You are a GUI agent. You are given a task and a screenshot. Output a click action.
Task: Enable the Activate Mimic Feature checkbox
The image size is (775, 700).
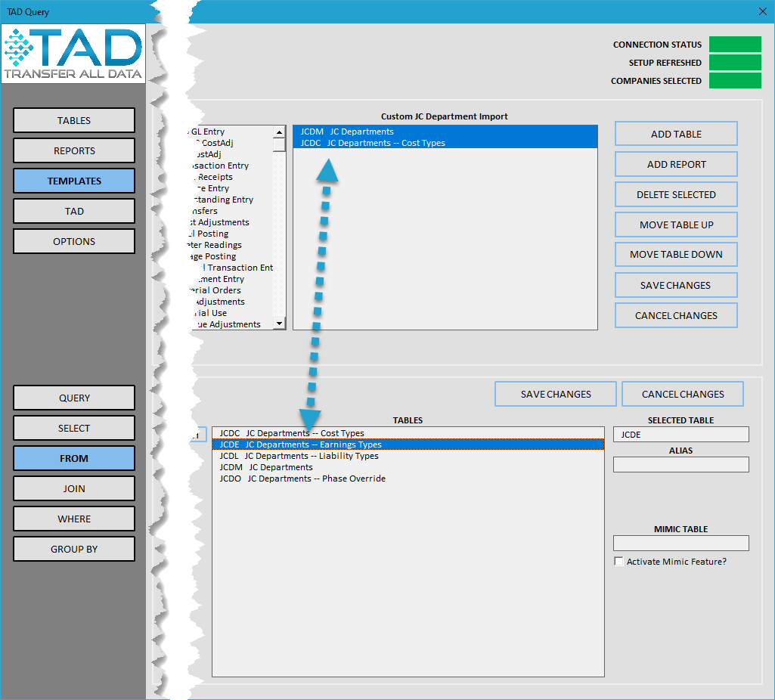[618, 561]
